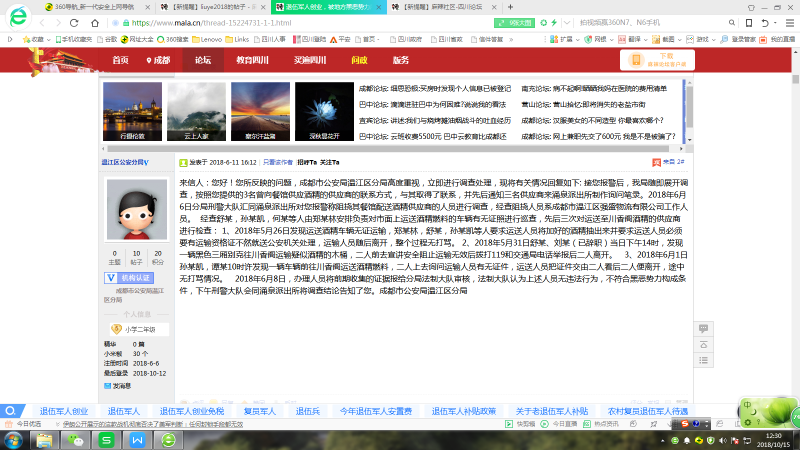Click the 今年退伍军人安置费 bottom link

click(x=376, y=411)
